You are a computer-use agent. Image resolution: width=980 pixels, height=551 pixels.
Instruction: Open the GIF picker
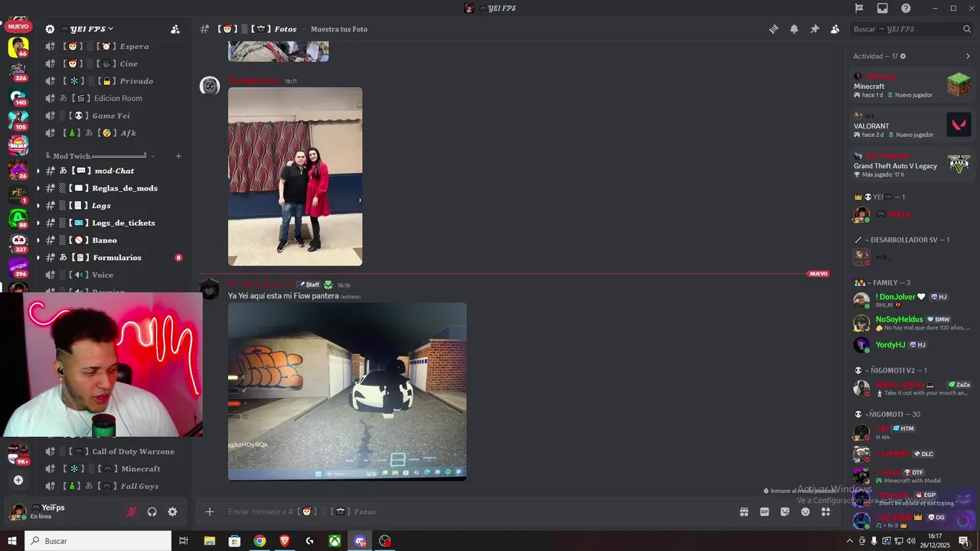764,512
